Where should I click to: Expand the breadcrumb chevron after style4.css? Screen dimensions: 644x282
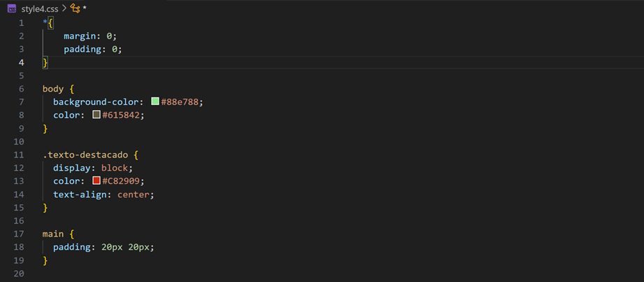[x=64, y=8]
